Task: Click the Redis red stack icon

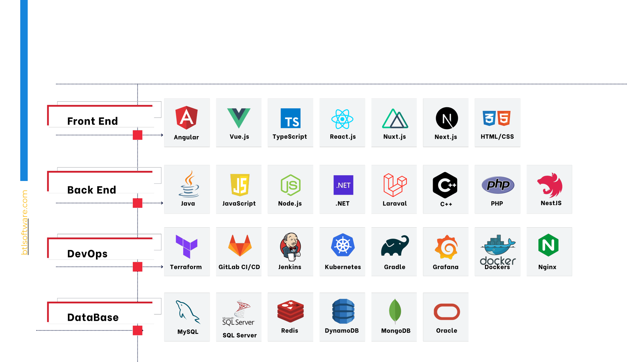Action: 290,311
